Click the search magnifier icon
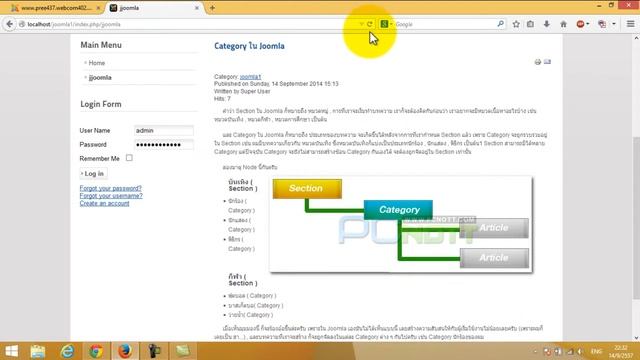This screenshot has height=360, width=640. tap(500, 24)
